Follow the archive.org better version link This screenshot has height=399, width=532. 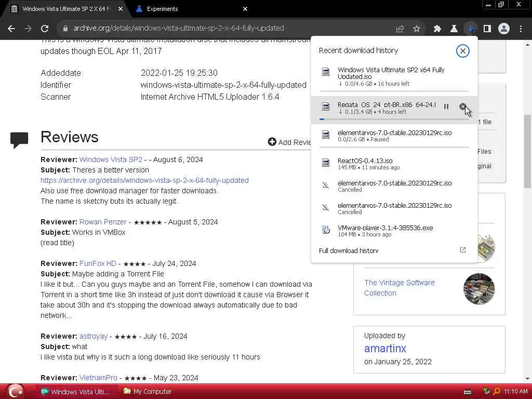[x=144, y=180]
